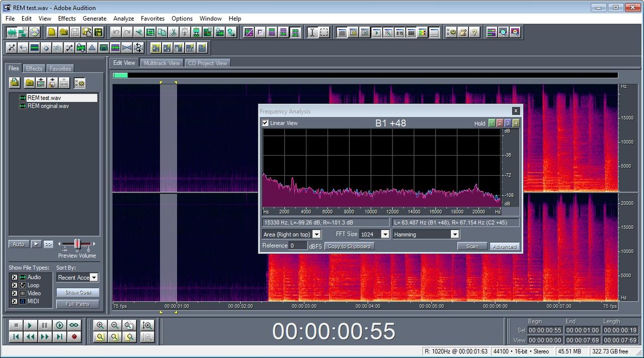Click the Fast Forward button
Screen dimensions: 644x358
tap(45, 337)
